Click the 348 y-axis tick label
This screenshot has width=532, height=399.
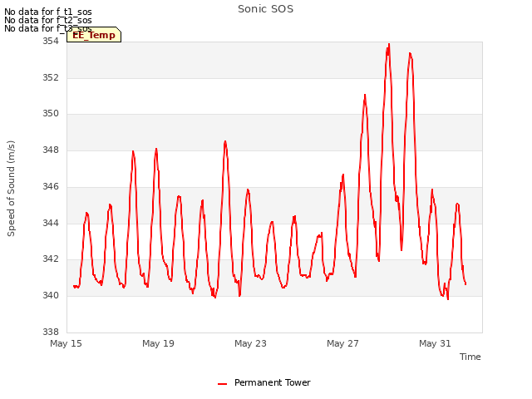[51, 150]
